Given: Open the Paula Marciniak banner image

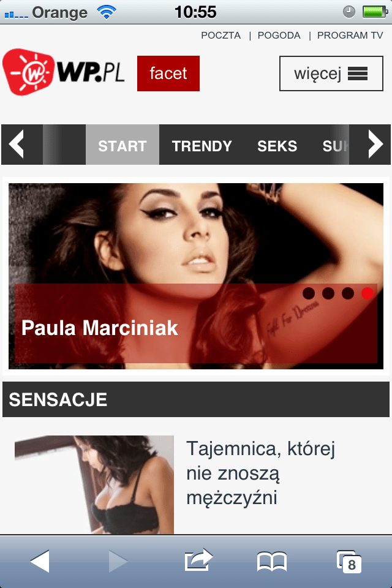Looking at the screenshot, I should pyautogui.click(x=196, y=276).
